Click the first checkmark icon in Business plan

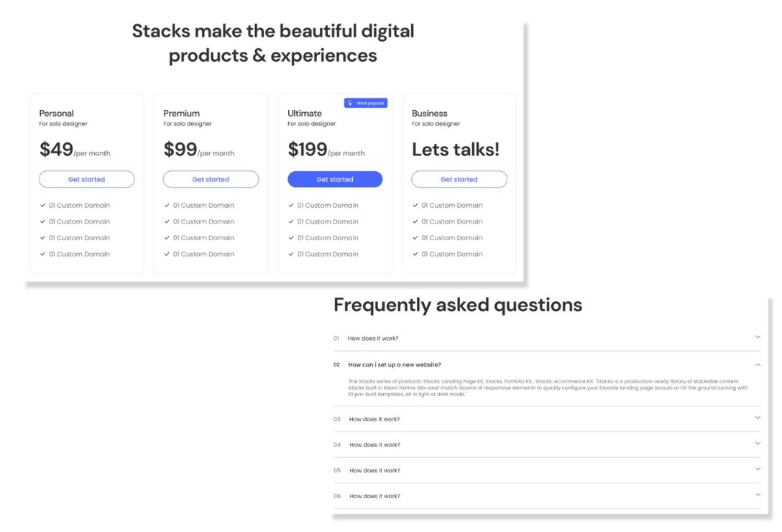[415, 206]
